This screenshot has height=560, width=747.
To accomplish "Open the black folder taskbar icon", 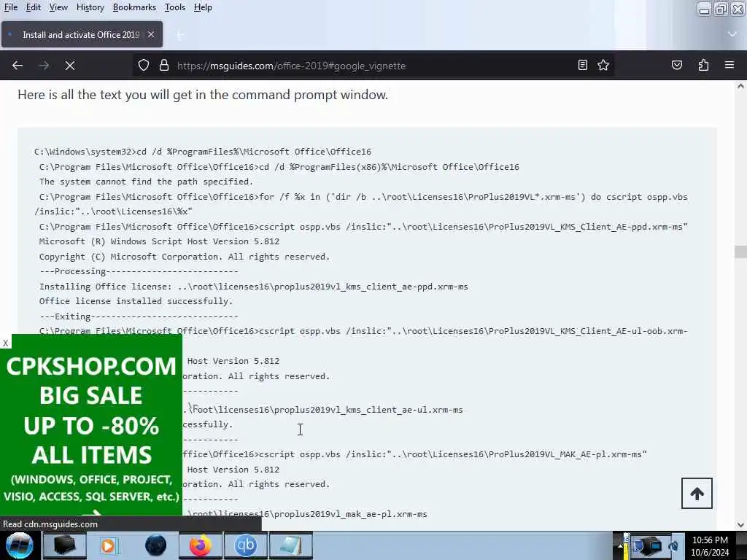I will (x=65, y=545).
